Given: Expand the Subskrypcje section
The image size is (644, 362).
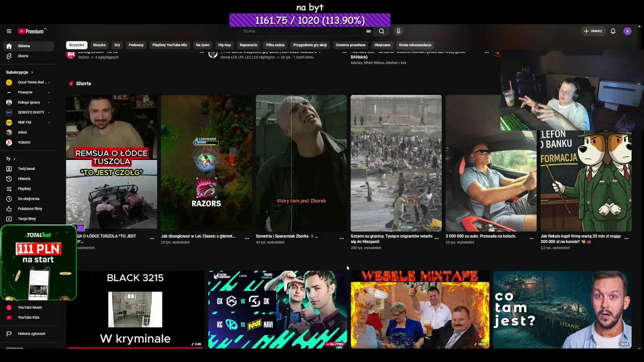Looking at the screenshot, I should tap(20, 72).
